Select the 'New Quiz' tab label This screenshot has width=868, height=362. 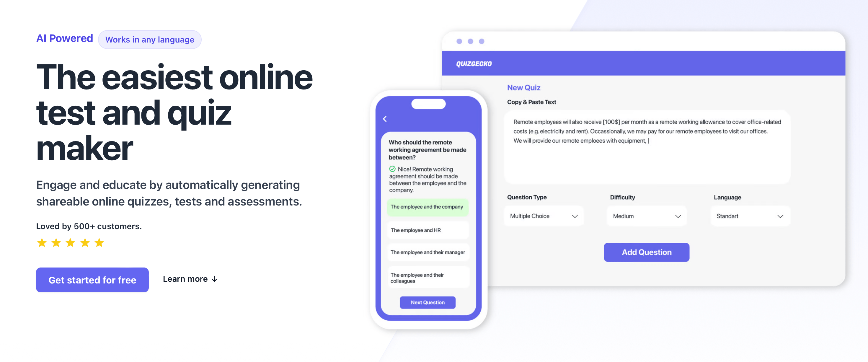[x=523, y=87]
